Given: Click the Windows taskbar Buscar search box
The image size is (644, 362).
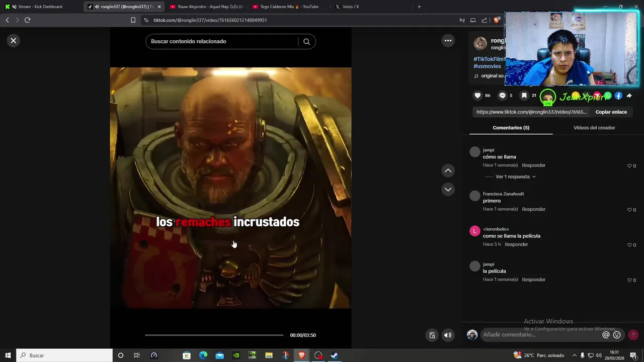Looking at the screenshot, I should click(x=64, y=355).
